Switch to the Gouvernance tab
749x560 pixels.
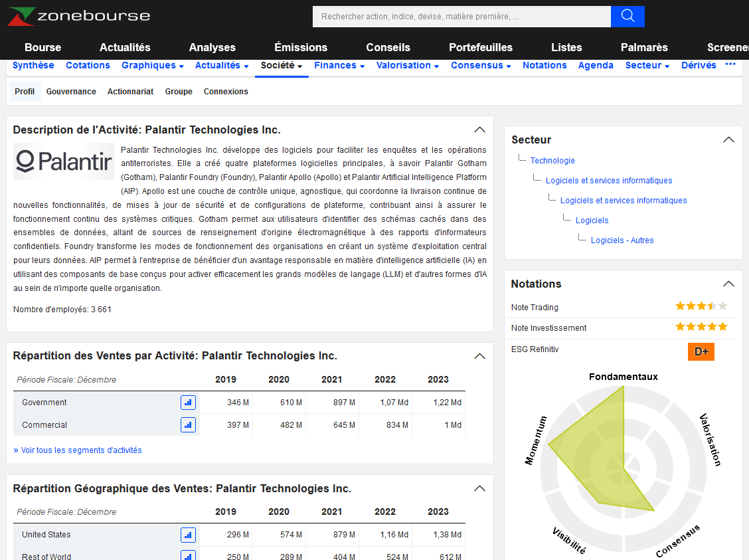pyautogui.click(x=71, y=92)
